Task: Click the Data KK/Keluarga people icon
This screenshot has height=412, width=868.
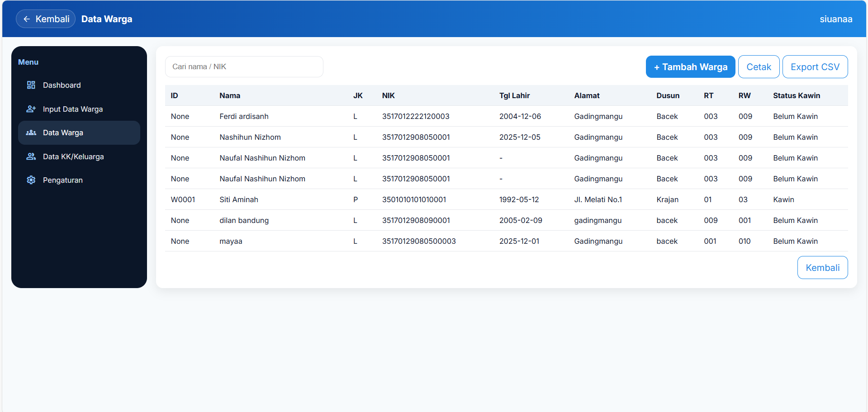Action: pyautogui.click(x=31, y=156)
